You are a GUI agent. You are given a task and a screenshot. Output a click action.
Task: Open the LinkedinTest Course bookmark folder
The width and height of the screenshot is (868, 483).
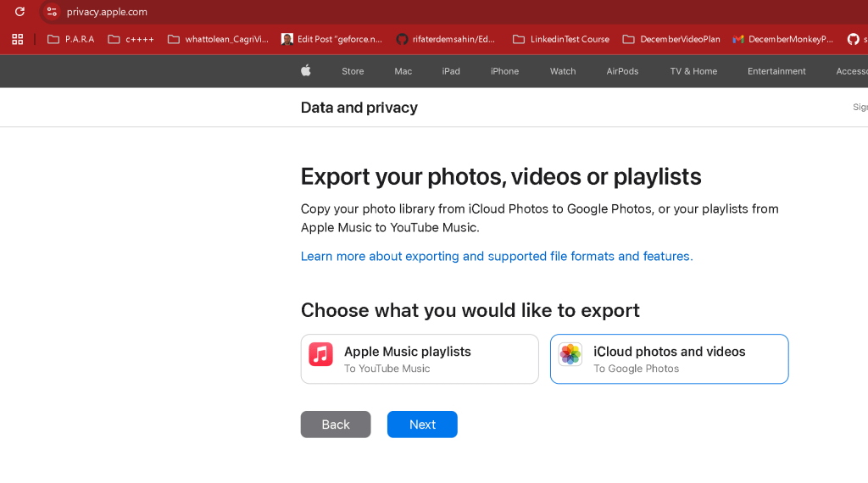tap(561, 39)
